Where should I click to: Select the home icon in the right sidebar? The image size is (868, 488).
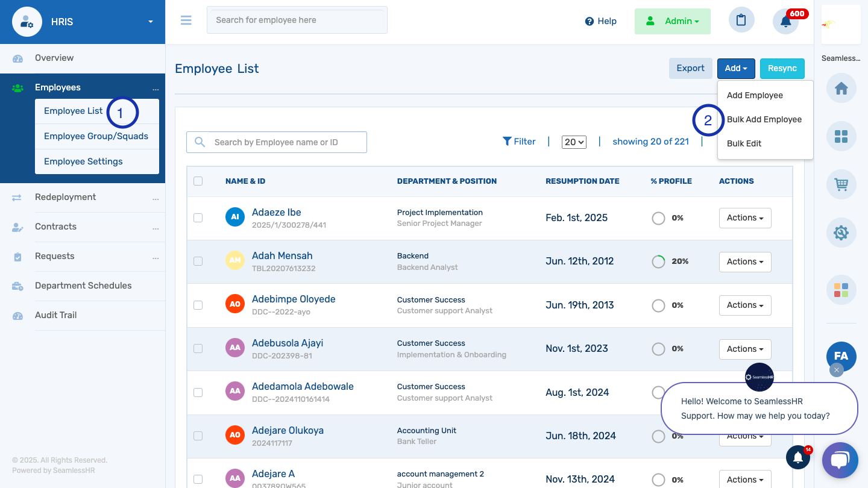tap(840, 88)
